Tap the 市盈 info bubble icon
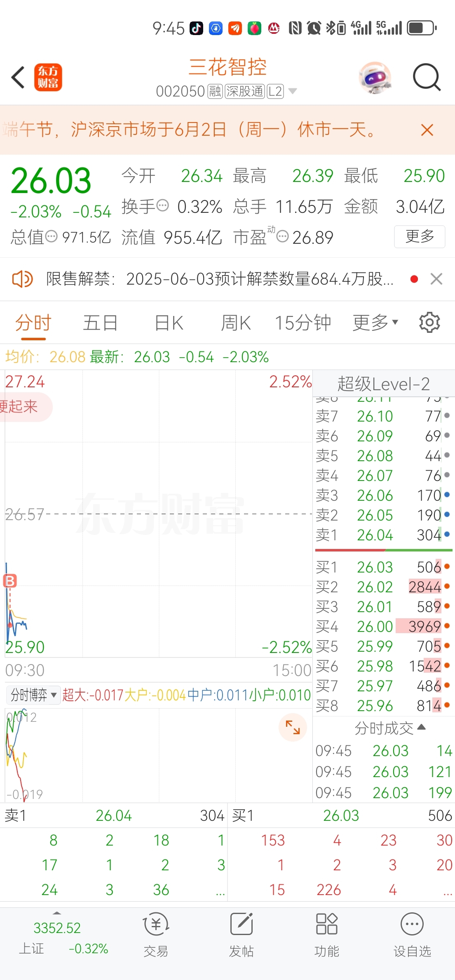This screenshot has width=455, height=980. 282,236
